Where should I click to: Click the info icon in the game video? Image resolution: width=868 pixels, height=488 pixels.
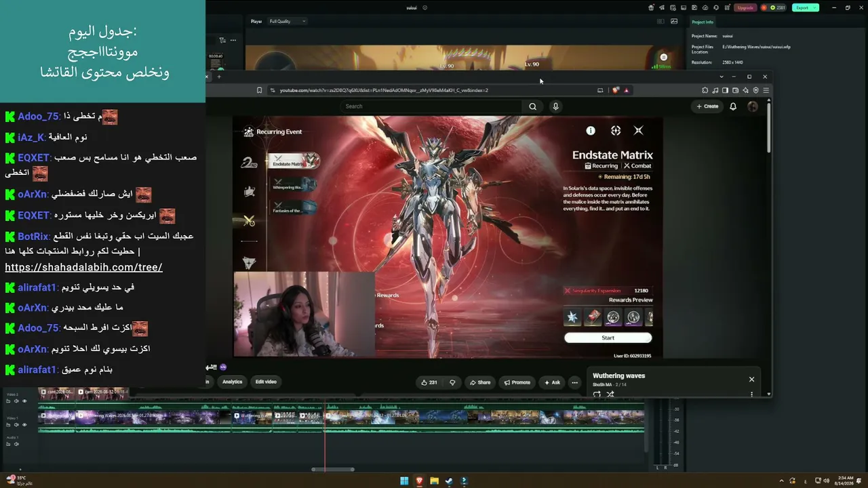pyautogui.click(x=591, y=131)
